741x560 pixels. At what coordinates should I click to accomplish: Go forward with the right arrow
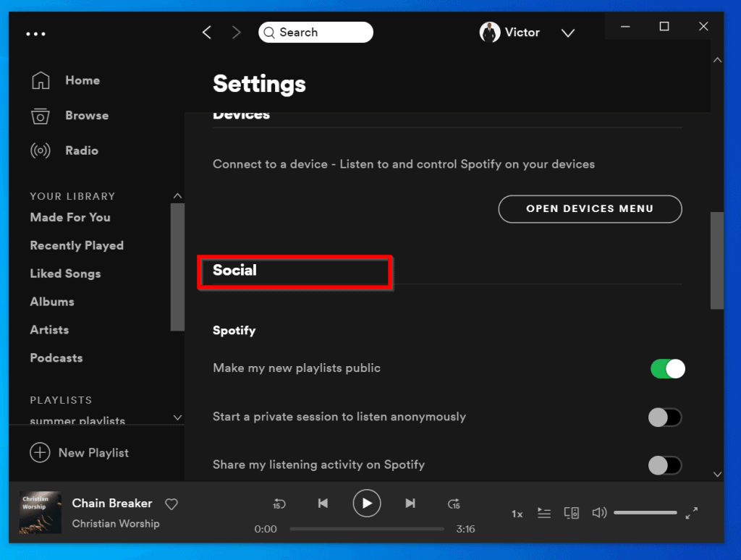click(237, 32)
